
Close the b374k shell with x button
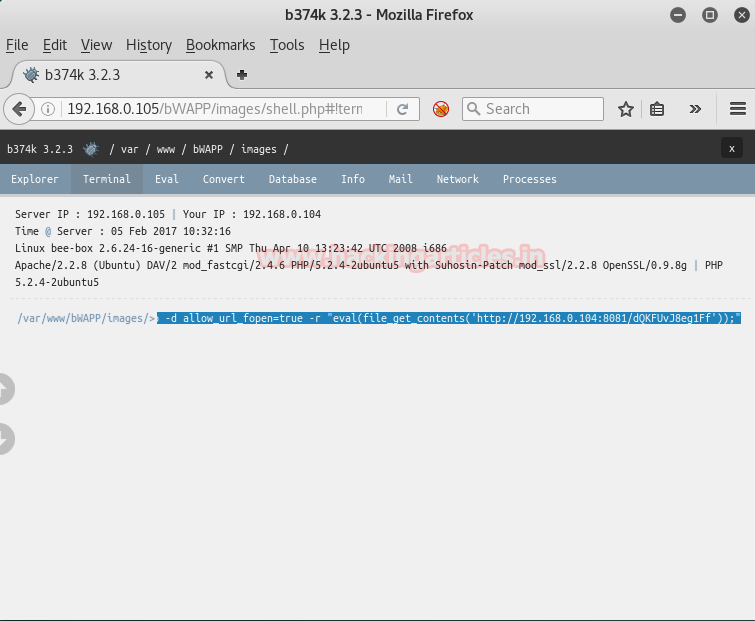pyautogui.click(x=732, y=149)
